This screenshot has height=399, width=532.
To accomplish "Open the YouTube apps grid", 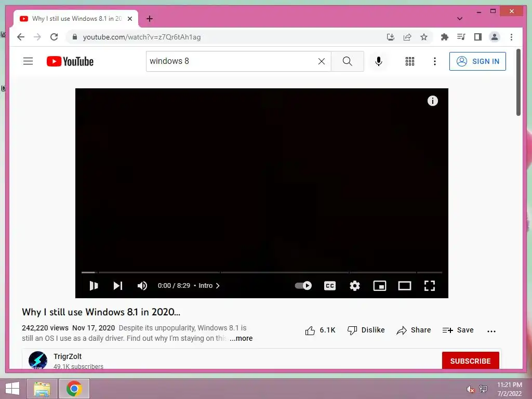I will (409, 61).
